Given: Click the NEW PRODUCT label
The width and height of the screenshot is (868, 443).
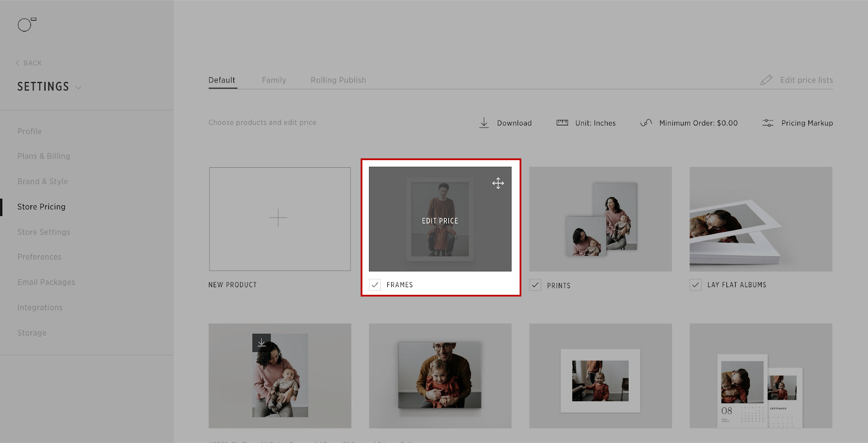Looking at the screenshot, I should point(233,284).
